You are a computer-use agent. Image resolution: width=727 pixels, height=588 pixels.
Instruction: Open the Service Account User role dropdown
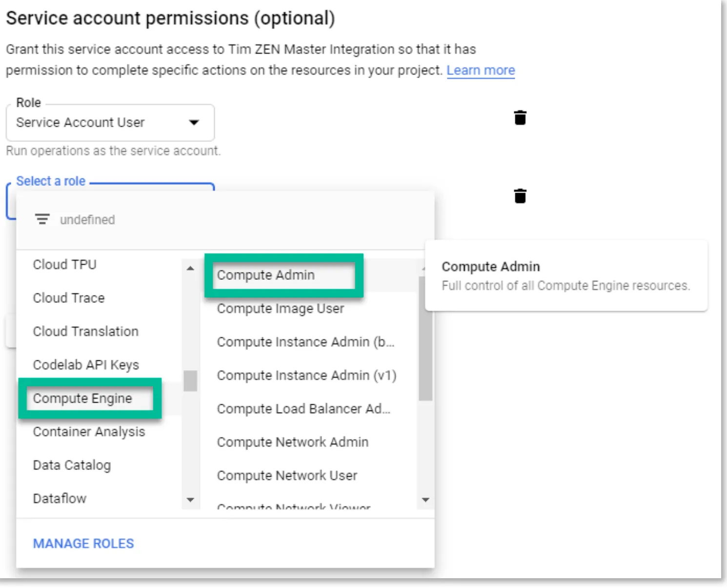(110, 122)
